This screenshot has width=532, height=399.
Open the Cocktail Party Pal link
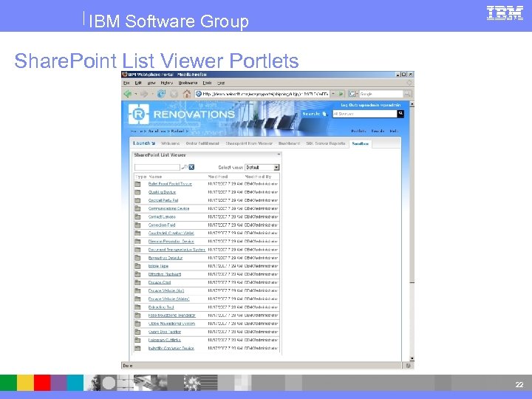coord(163,200)
